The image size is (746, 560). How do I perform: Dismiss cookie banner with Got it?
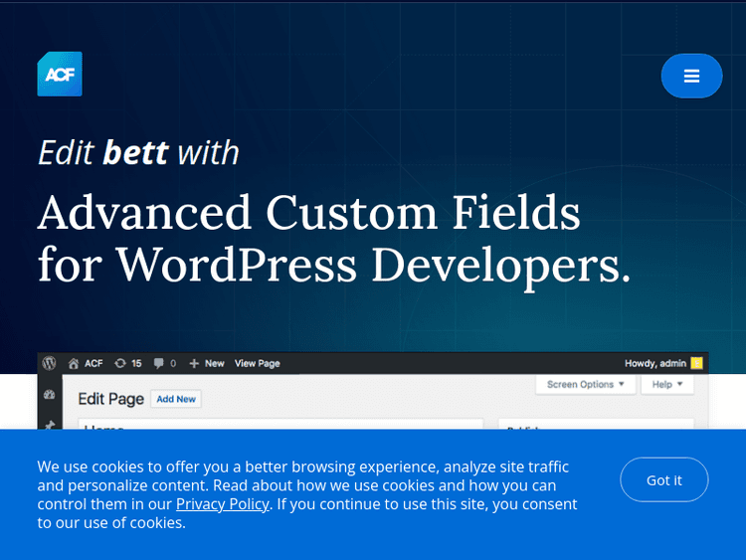pyautogui.click(x=664, y=480)
